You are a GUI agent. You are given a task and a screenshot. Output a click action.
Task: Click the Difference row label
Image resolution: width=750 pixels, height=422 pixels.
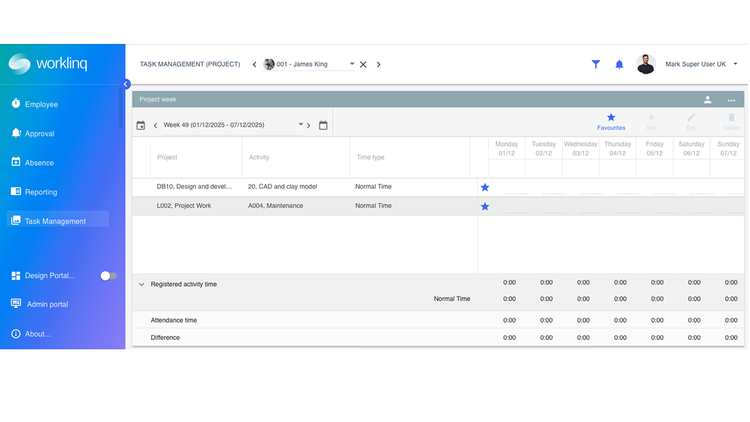tap(165, 337)
